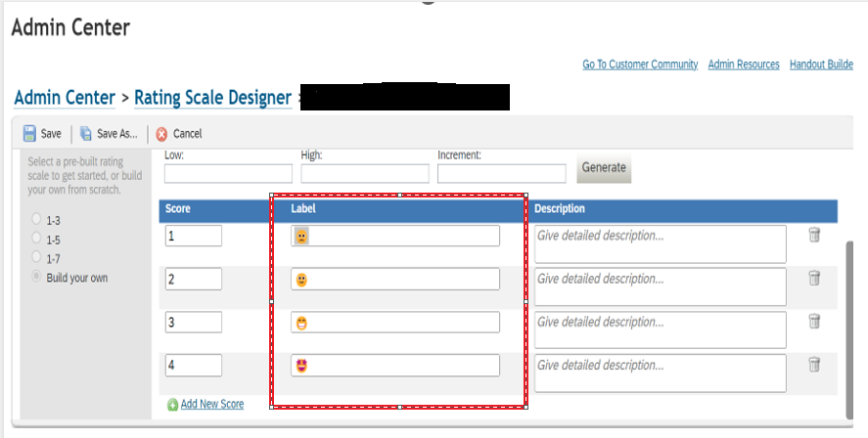This screenshot has width=868, height=438.
Task: Delete score row 4 with trash icon
Action: (814, 364)
